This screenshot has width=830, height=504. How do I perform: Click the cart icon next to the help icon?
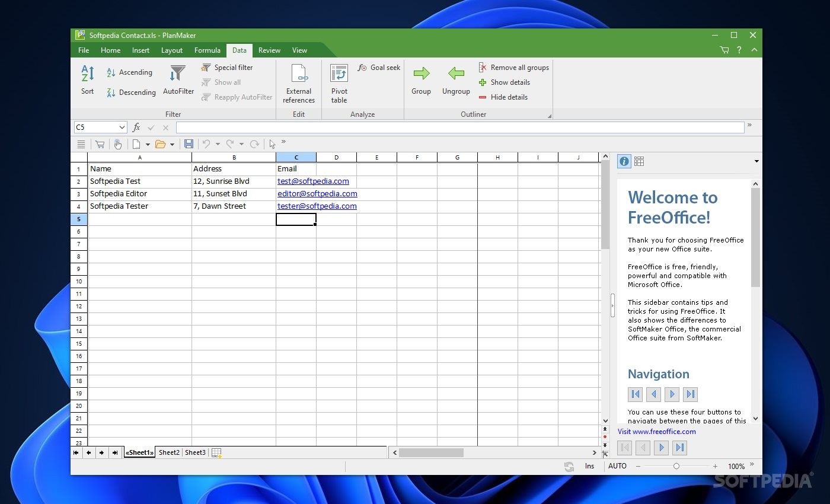point(724,50)
